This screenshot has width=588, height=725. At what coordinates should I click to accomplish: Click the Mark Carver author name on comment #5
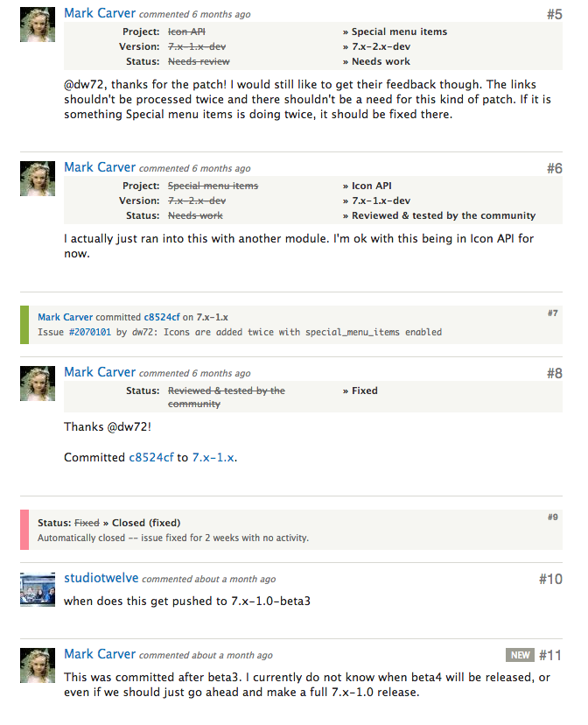pos(100,13)
